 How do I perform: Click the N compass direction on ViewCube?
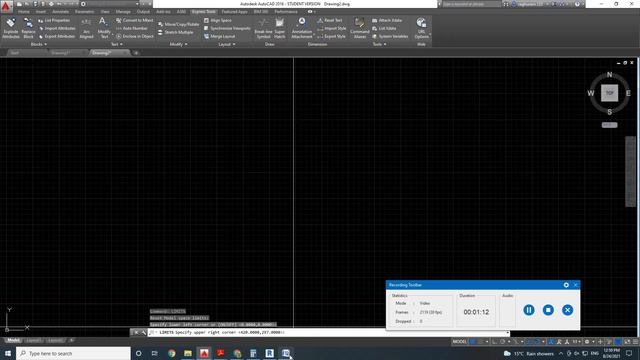coord(609,75)
